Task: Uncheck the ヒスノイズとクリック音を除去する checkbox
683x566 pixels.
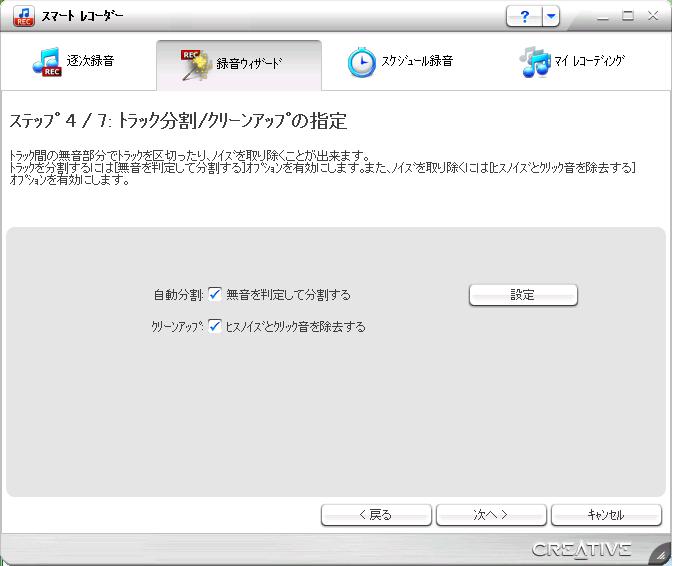Action: click(x=215, y=326)
